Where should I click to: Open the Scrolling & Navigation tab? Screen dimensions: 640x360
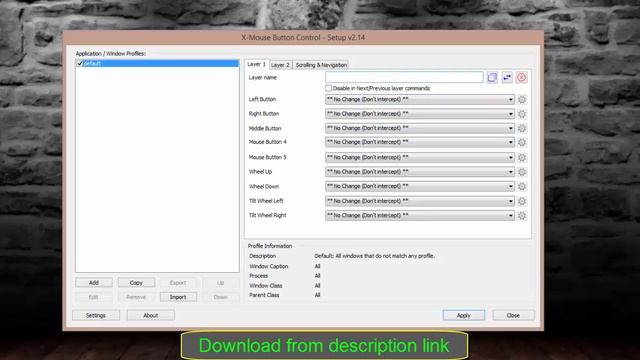point(321,65)
